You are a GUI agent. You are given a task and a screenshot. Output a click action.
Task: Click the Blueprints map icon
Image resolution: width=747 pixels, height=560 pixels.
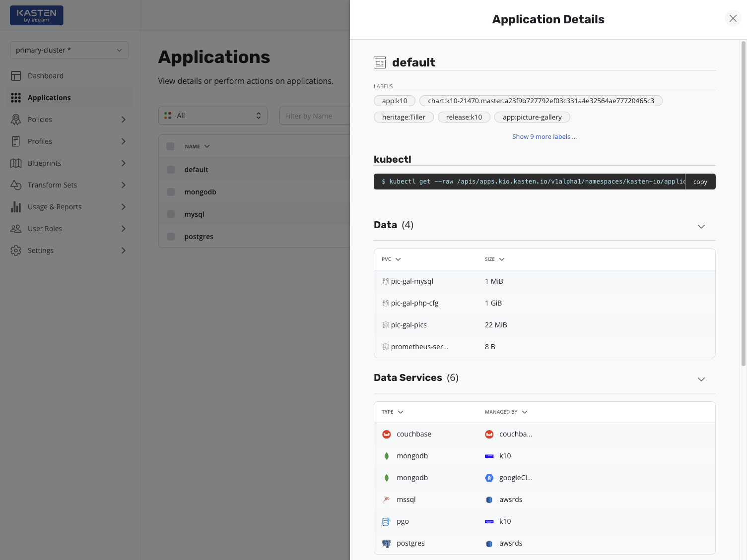tap(16, 163)
